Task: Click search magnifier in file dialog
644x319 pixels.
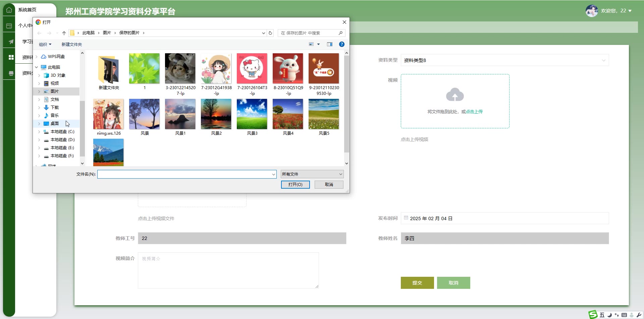Action: coord(340,33)
